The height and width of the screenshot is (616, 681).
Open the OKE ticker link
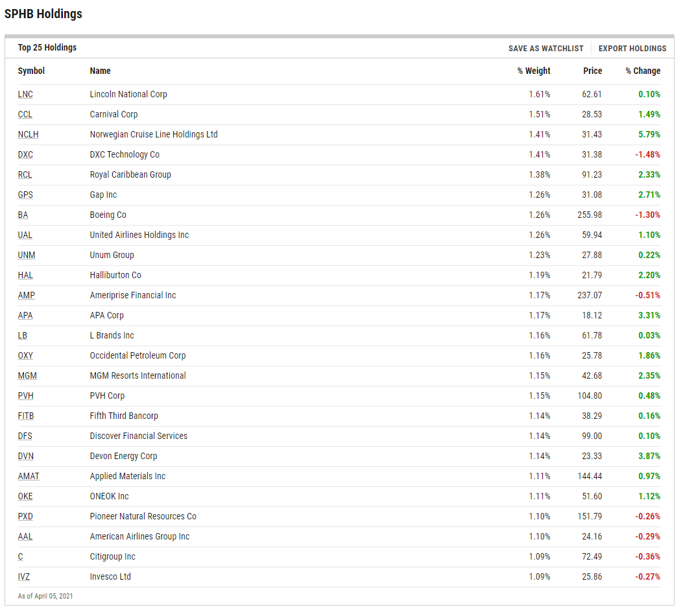coord(25,496)
